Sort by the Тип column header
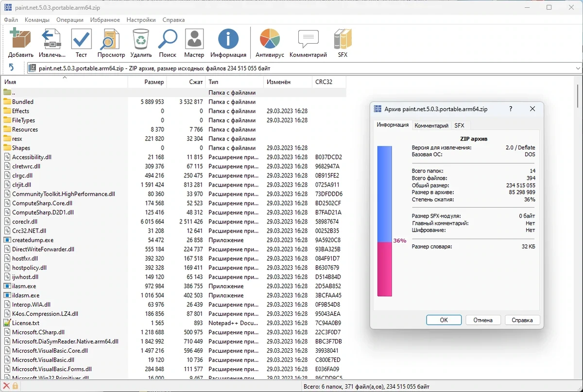This screenshot has height=392, width=583. click(x=235, y=82)
